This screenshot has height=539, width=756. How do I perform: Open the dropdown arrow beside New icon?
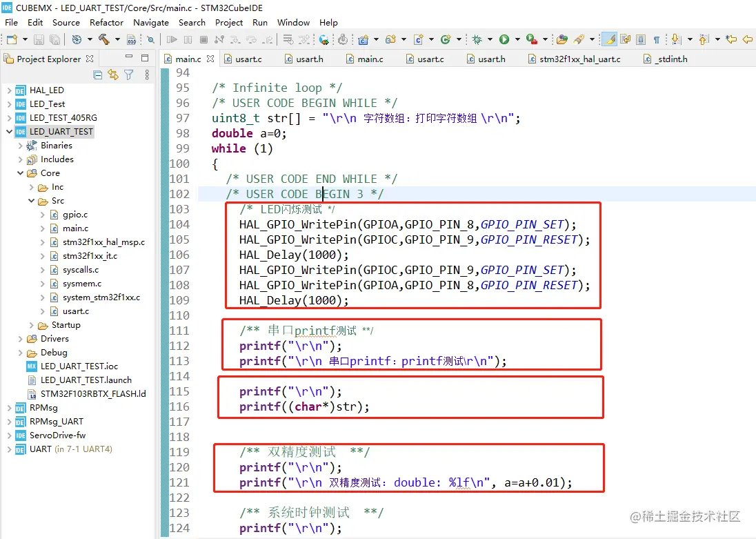pos(25,39)
